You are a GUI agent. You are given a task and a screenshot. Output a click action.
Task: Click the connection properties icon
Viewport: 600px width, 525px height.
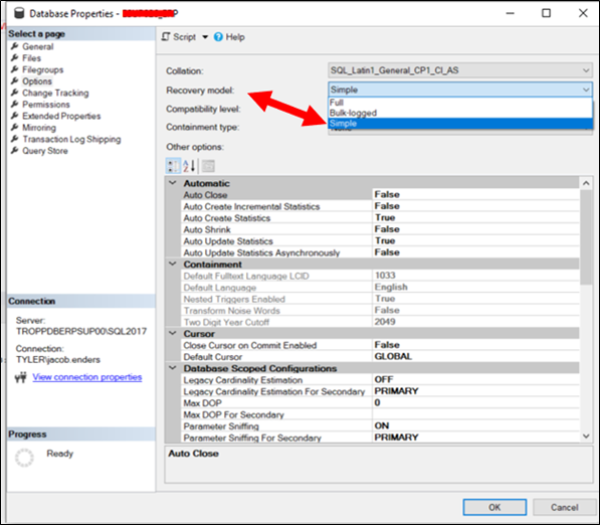pos(19,377)
